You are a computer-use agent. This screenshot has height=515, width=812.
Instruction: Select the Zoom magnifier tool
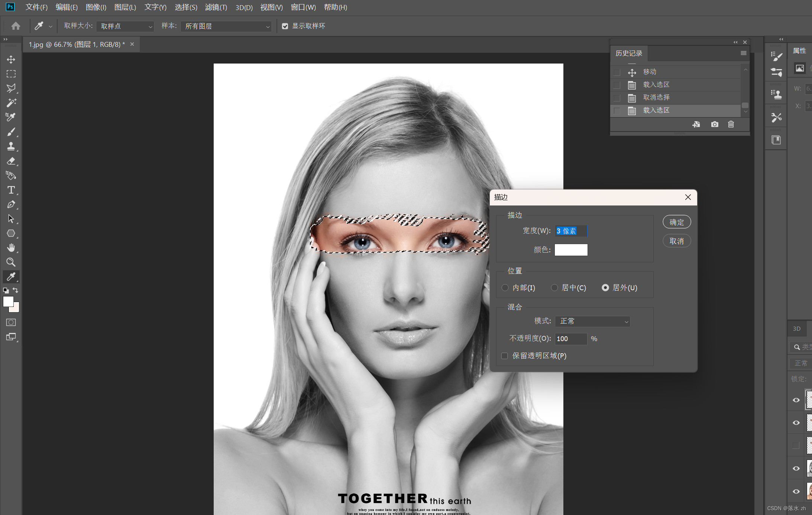click(11, 262)
